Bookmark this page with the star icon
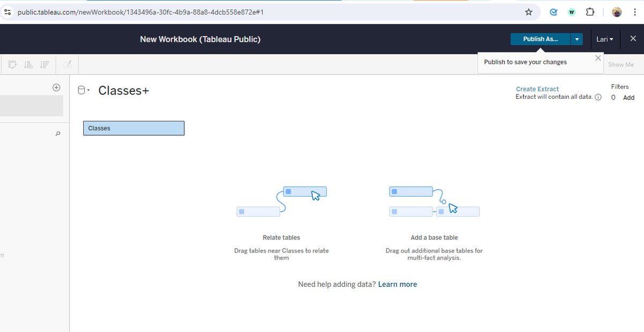 pyautogui.click(x=529, y=12)
